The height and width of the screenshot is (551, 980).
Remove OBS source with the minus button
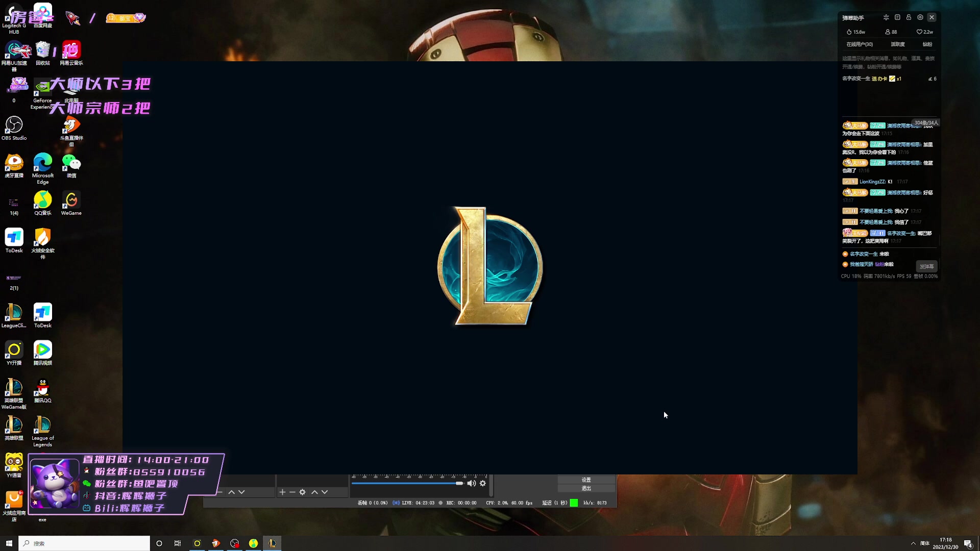(292, 492)
